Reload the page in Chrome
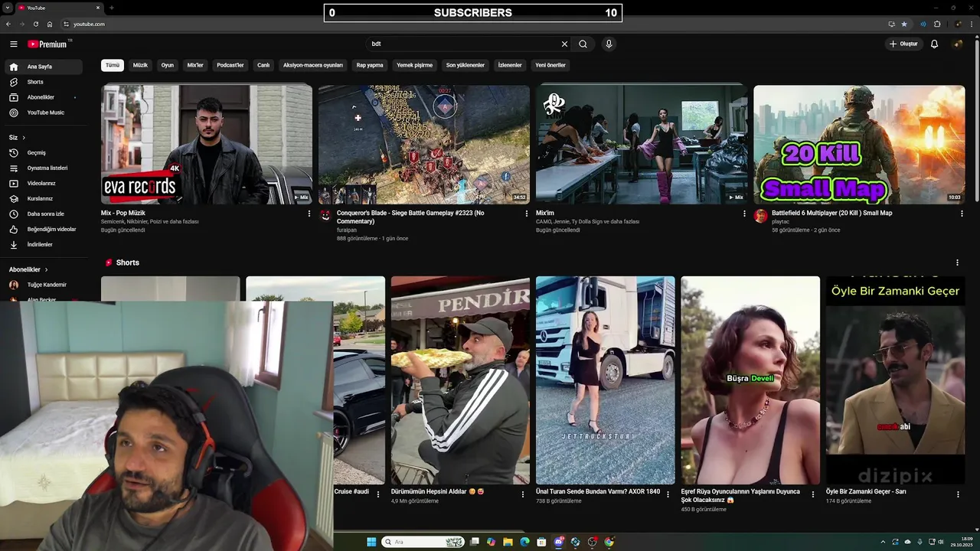Viewport: 980px width, 551px height. [35, 24]
